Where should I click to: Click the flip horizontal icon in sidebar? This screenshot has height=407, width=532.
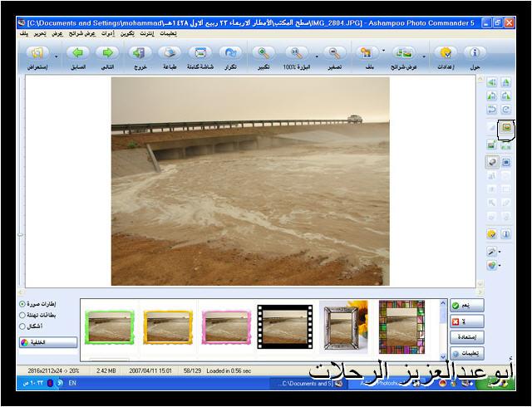[491, 82]
